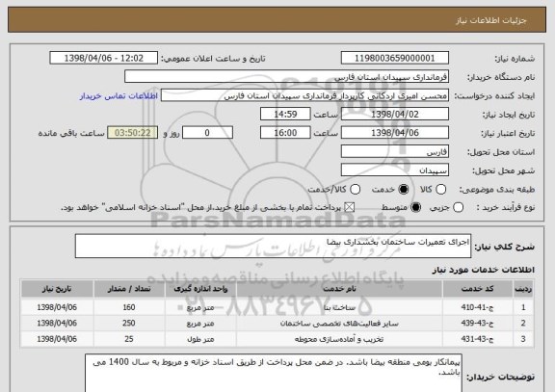This screenshot has width=555, height=392.
Task: Click the ایجاد کننده درخواست field
Action: (x=304, y=96)
